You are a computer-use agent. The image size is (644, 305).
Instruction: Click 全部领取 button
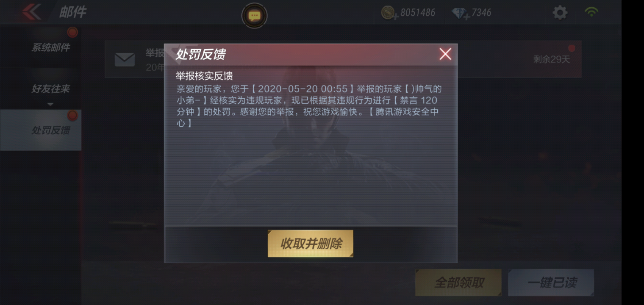[x=459, y=283]
